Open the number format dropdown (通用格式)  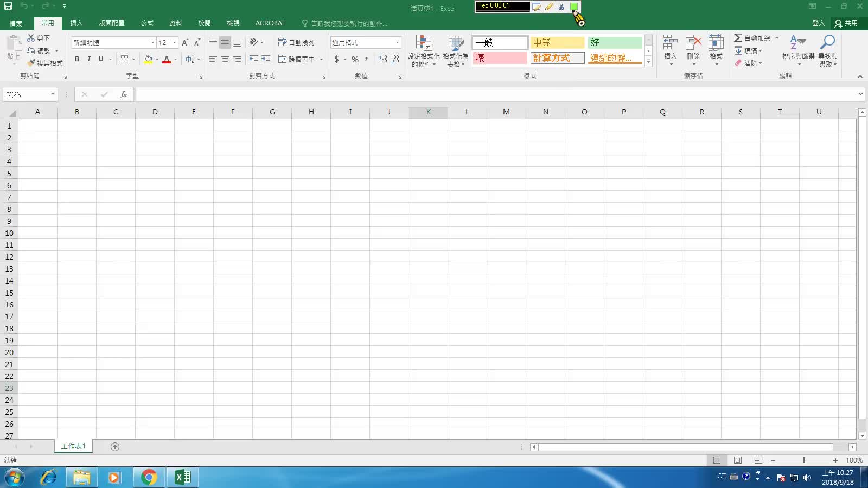(397, 42)
